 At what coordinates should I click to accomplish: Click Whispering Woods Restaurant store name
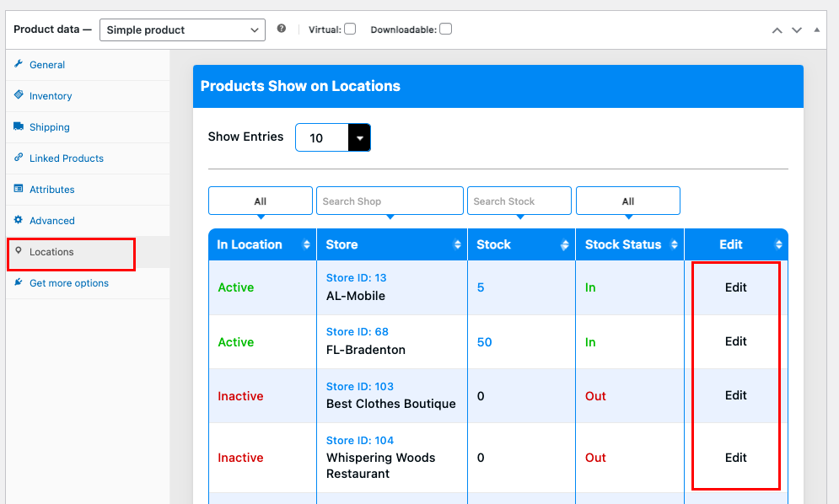(x=381, y=465)
